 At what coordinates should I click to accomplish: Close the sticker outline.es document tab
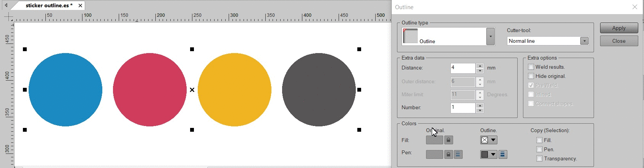coord(80,5)
